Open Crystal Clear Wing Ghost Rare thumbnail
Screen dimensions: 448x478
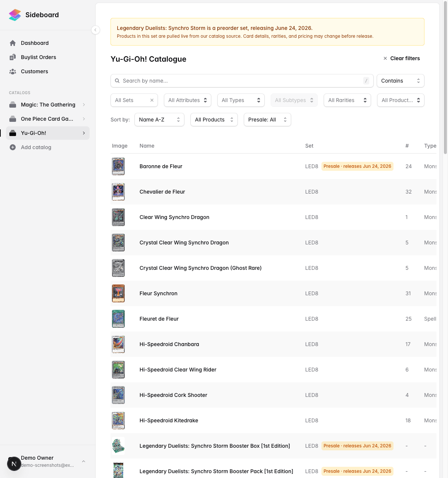coord(118,268)
